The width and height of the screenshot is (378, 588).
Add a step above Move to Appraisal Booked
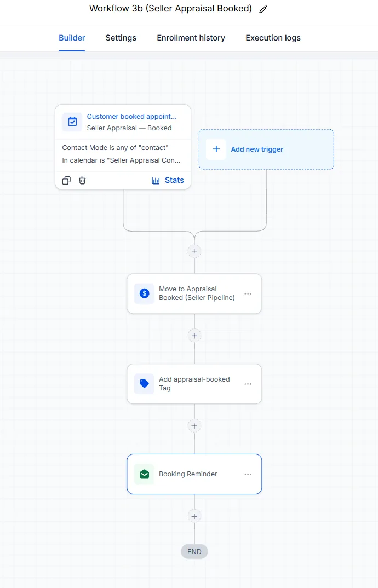pyautogui.click(x=194, y=251)
